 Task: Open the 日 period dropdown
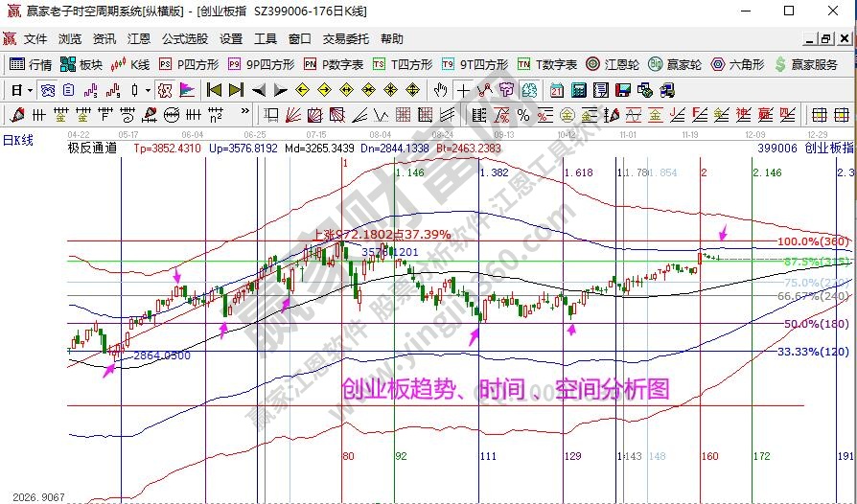coord(21,90)
